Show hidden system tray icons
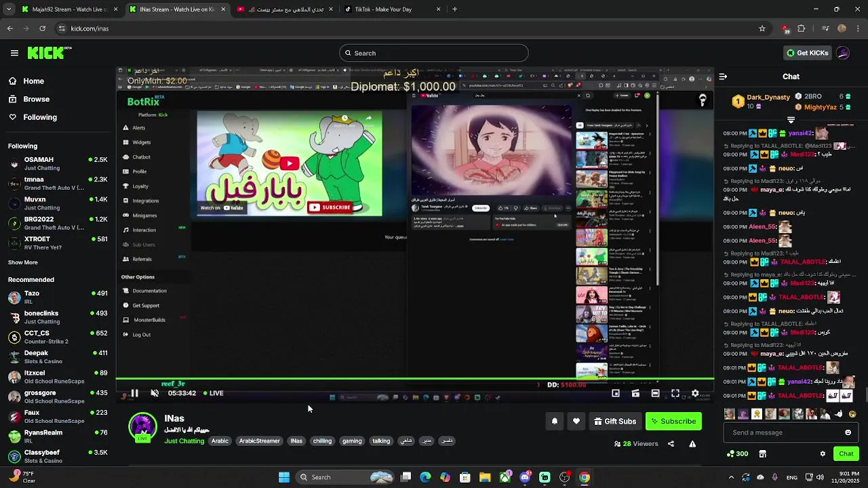 [731, 477]
